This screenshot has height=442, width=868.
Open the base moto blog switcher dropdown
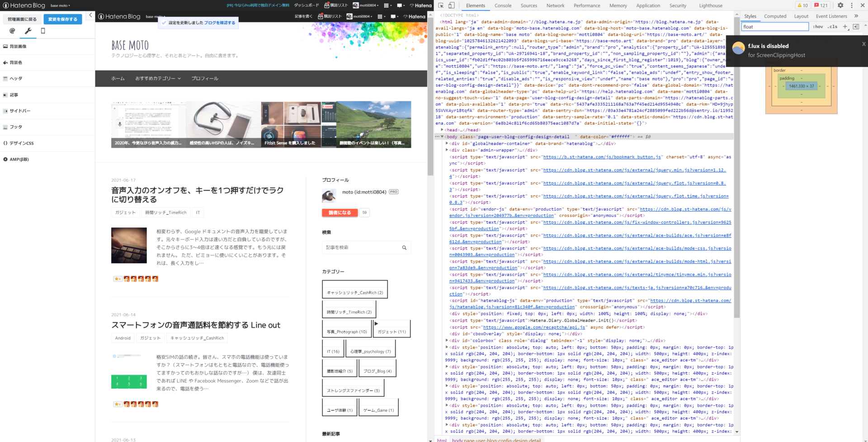tap(60, 5)
